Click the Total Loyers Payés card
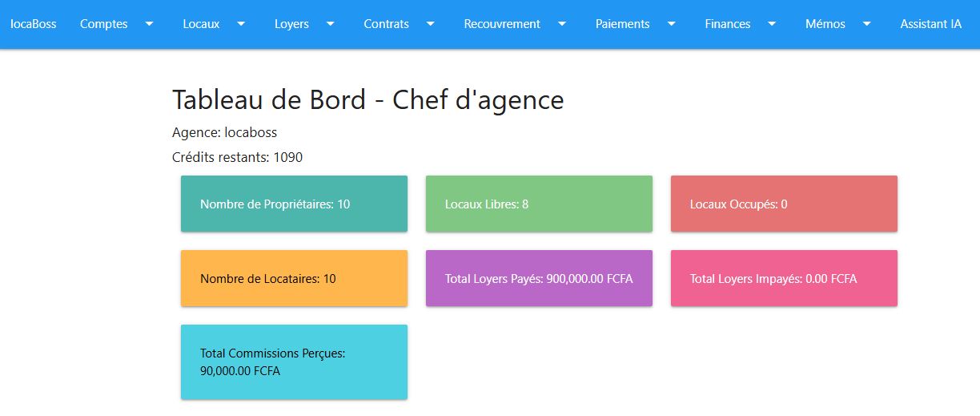Image resolution: width=980 pixels, height=416 pixels. click(539, 279)
